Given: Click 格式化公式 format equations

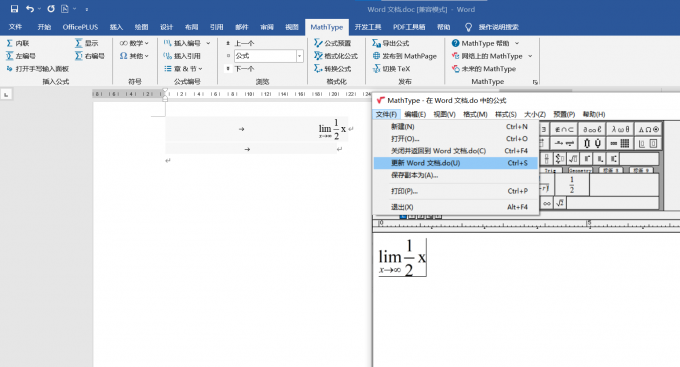Looking at the screenshot, I should [x=336, y=56].
